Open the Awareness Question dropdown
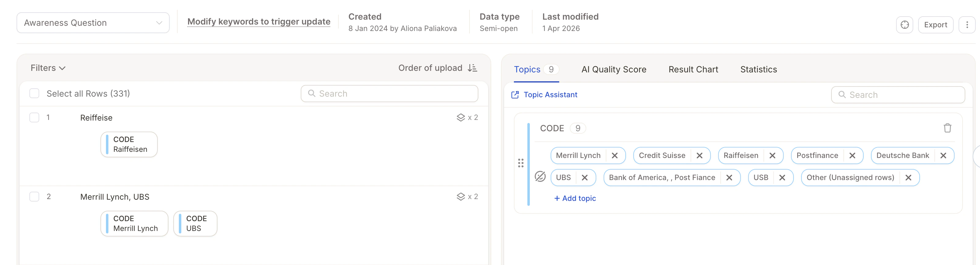Screen dimensions: 980x265 point(93,23)
